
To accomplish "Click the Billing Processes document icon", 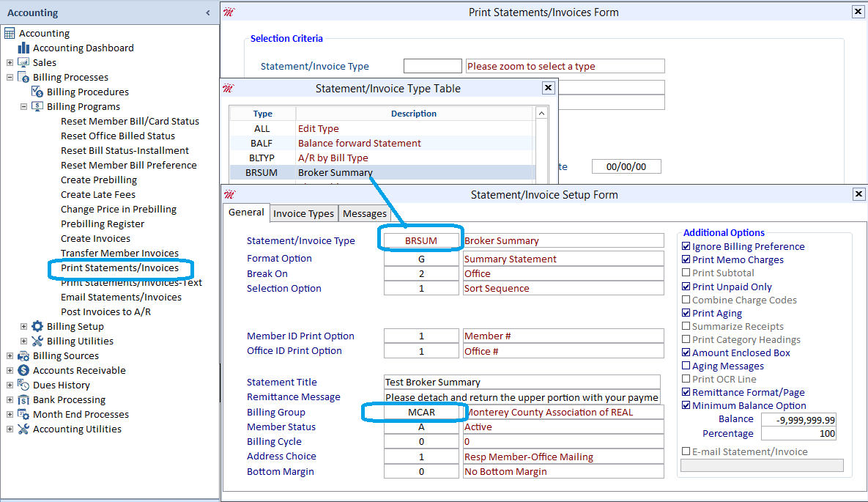I will 23,77.
